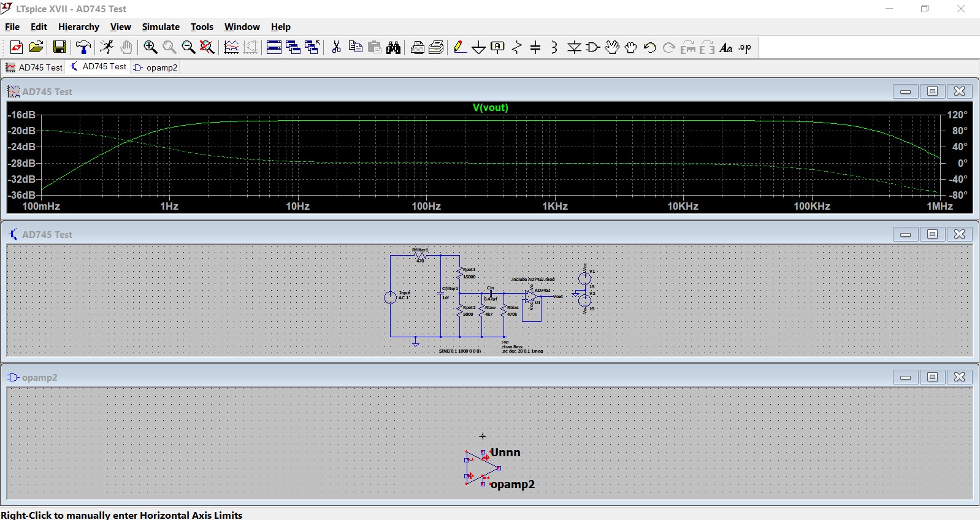This screenshot has height=520, width=980.
Task: Click the Undo arrow icon
Action: pyautogui.click(x=650, y=47)
